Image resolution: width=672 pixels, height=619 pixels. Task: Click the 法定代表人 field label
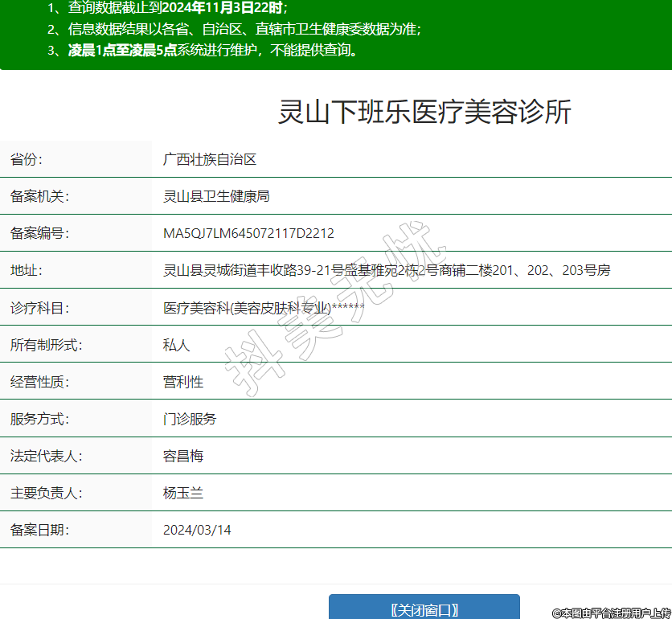click(x=46, y=456)
